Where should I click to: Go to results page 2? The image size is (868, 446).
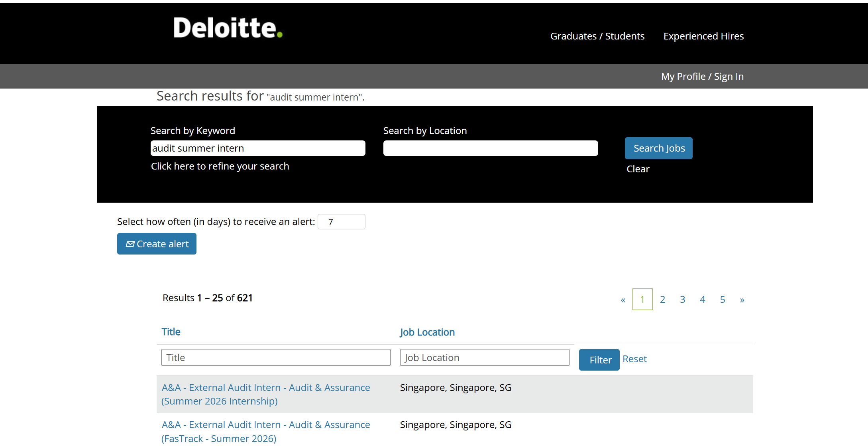(x=662, y=300)
